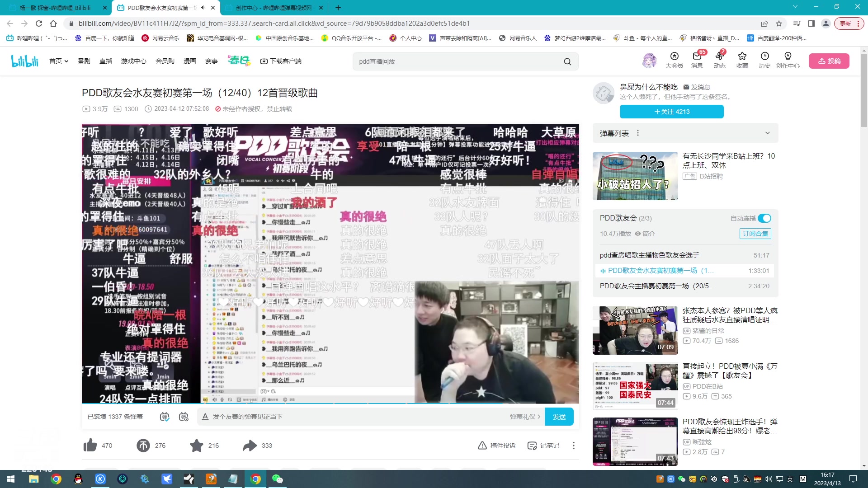The width and height of the screenshot is (868, 488).
Task: Open File Explorer in taskbar
Action: 33,479
